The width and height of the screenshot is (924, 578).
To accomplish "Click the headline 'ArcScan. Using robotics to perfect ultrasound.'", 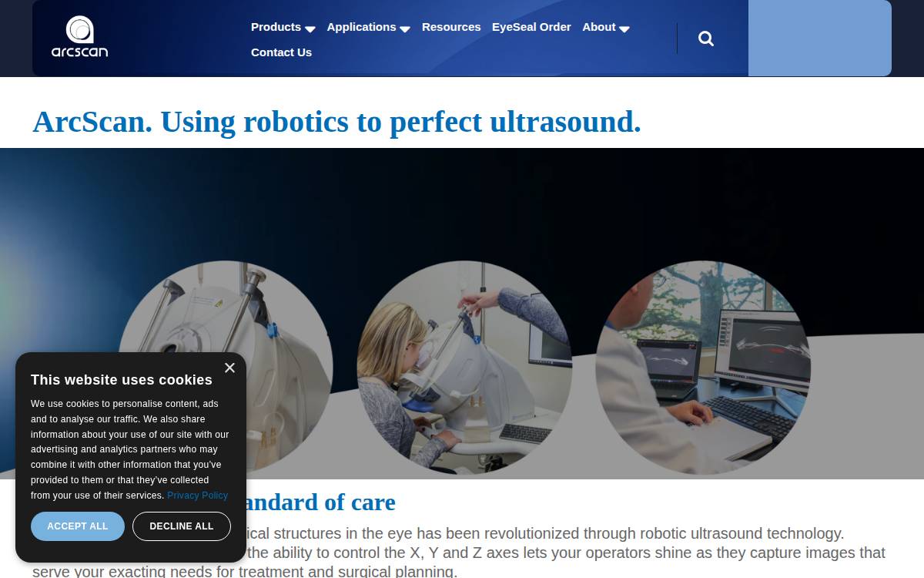I will 336,122.
